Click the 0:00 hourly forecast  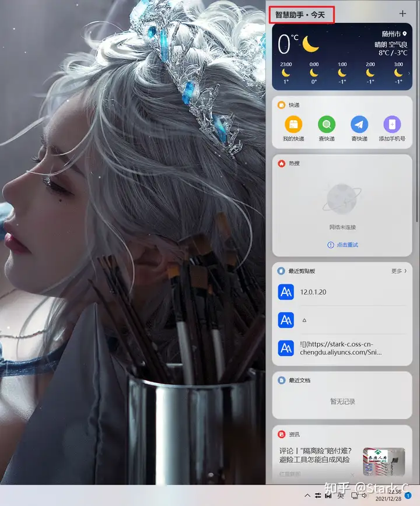(x=314, y=73)
